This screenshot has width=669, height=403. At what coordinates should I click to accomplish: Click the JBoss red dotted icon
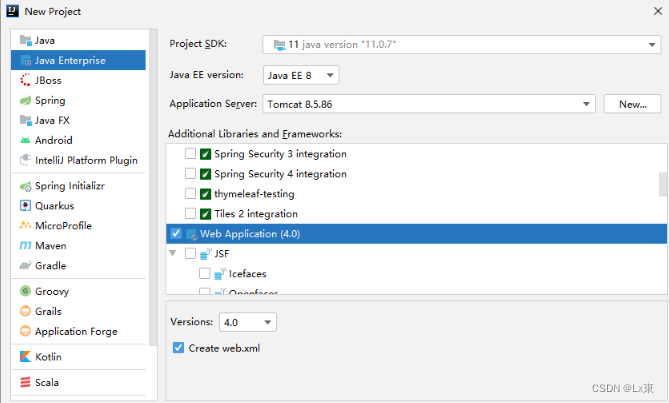[x=26, y=80]
